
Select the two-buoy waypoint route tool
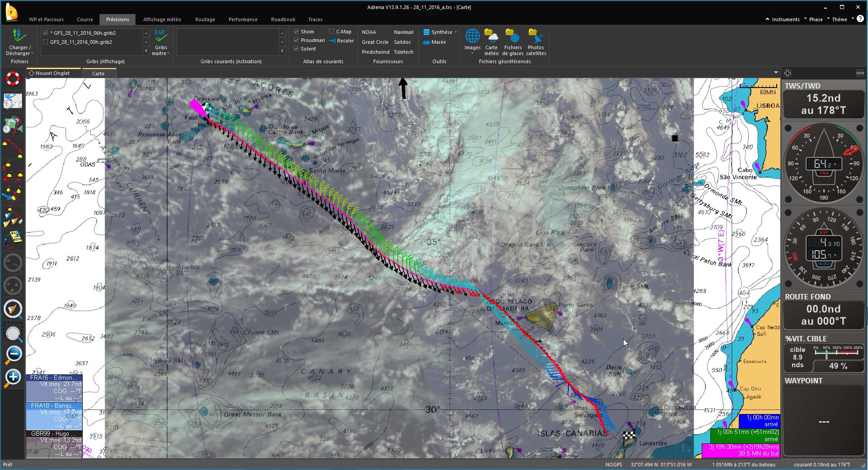click(x=13, y=149)
